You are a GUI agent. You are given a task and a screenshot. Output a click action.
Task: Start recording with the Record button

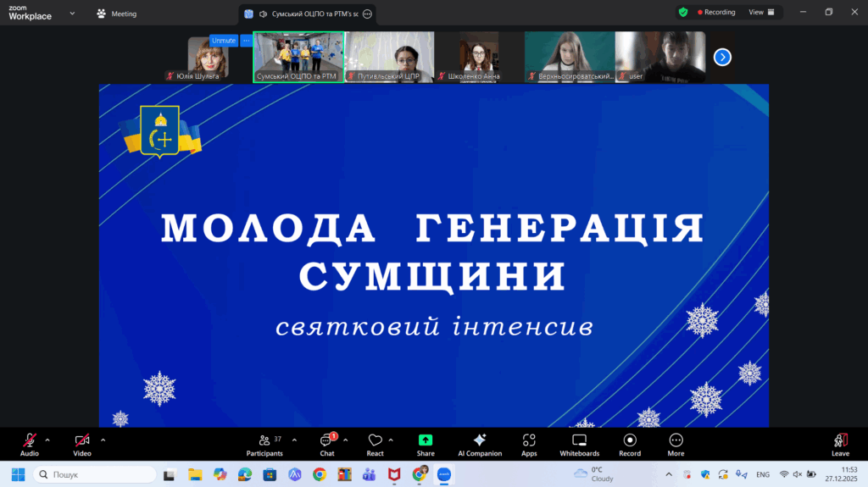click(630, 444)
